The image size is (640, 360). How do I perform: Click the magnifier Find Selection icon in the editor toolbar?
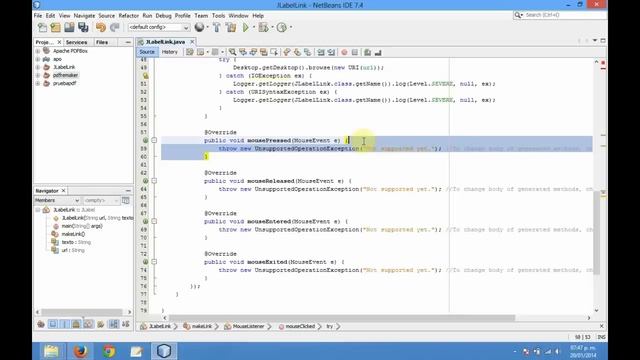tap(232, 52)
